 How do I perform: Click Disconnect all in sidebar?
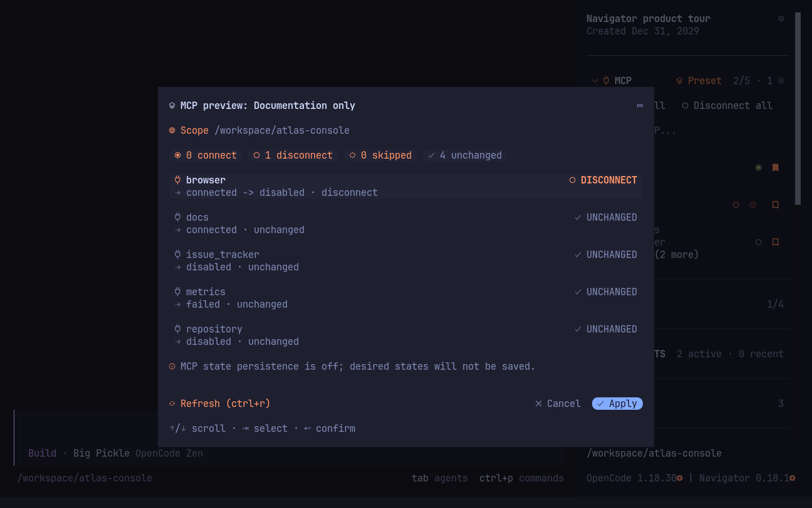click(x=727, y=106)
